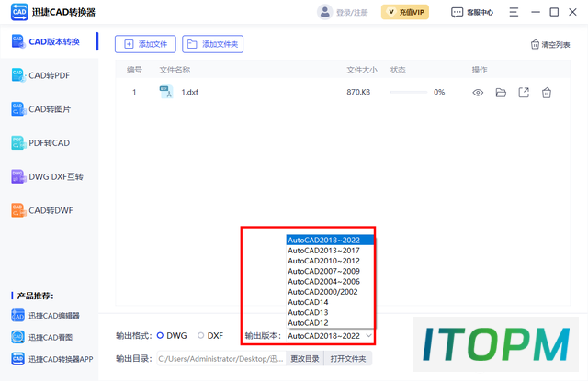Preview 1.dxf with the eye icon

[478, 93]
